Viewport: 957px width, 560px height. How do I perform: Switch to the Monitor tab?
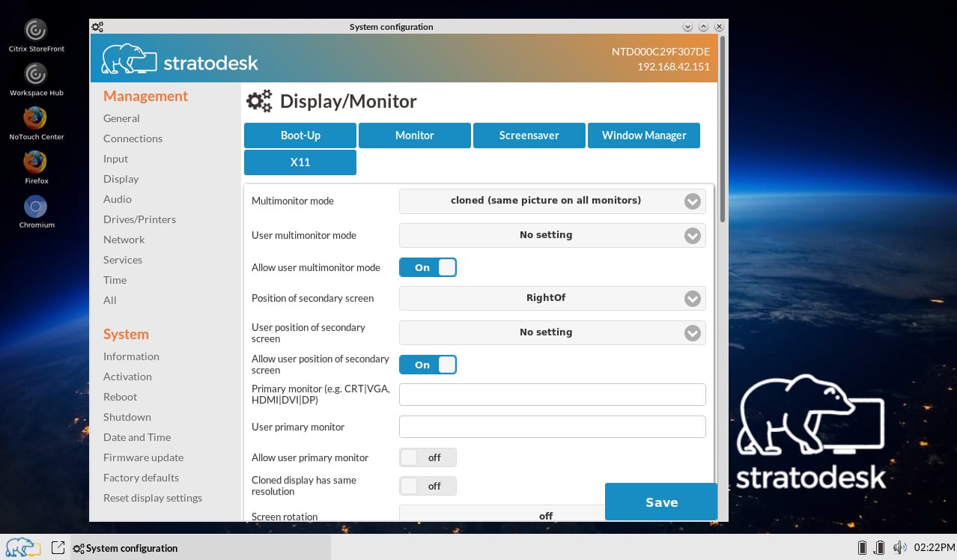point(415,136)
